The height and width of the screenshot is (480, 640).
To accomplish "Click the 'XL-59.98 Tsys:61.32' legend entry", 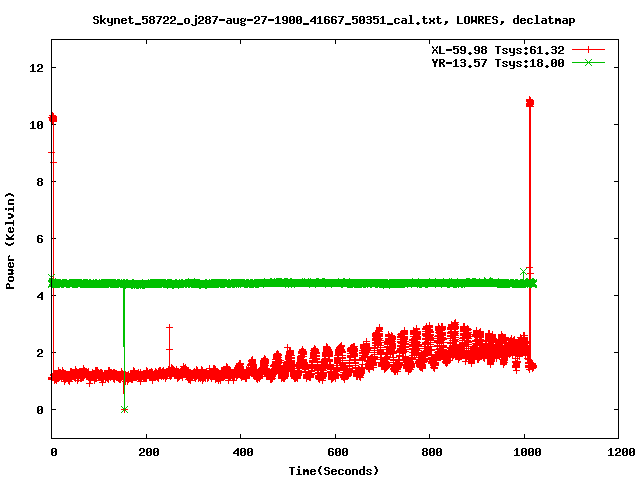I will point(498,50).
